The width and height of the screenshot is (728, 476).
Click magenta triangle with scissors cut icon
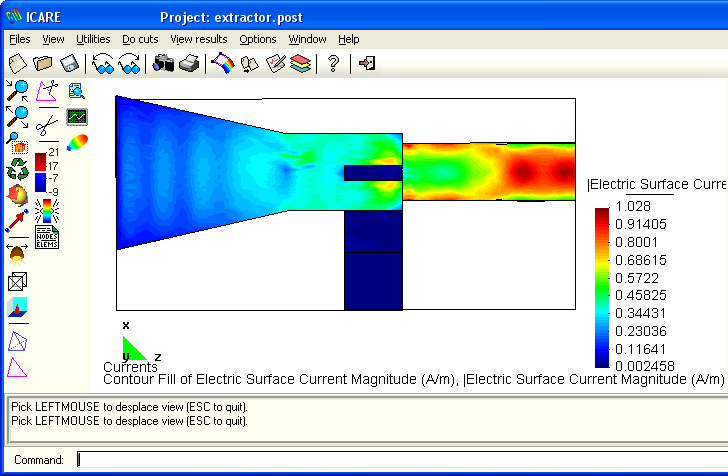47,91
